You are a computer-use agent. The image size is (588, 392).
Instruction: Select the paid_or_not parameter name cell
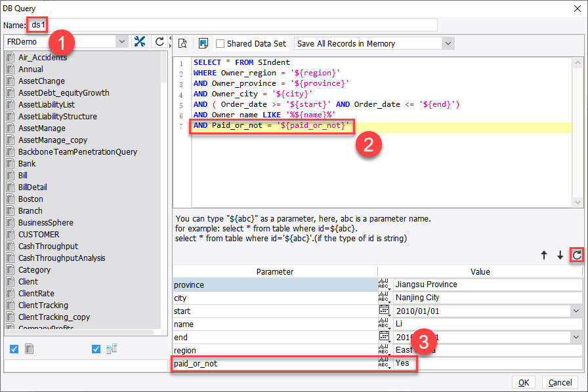(275, 364)
